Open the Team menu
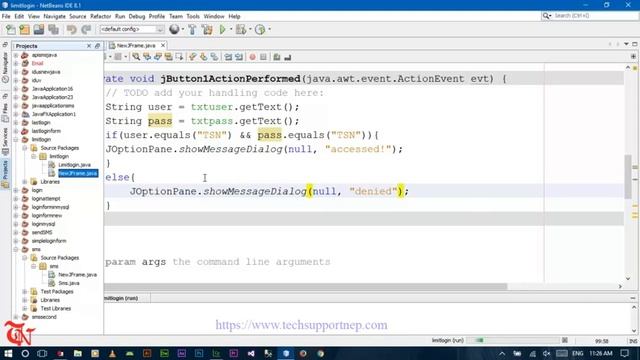The width and height of the screenshot is (640, 360). tap(176, 16)
